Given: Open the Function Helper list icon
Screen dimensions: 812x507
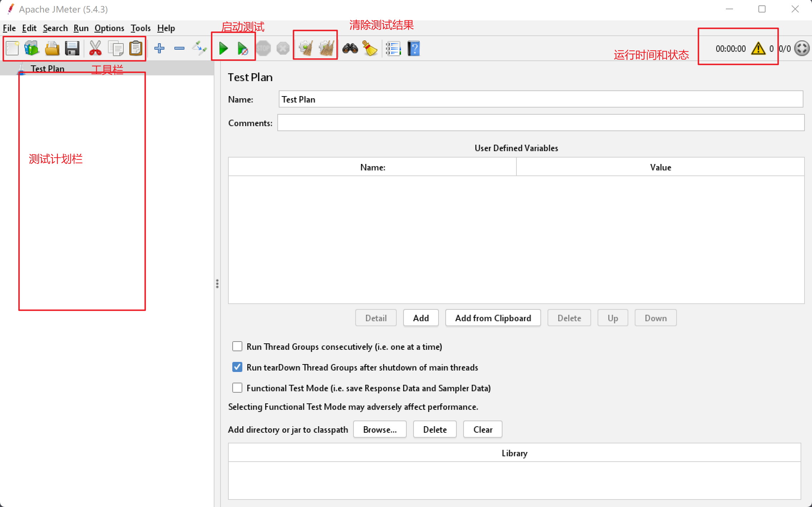Looking at the screenshot, I should pos(393,48).
